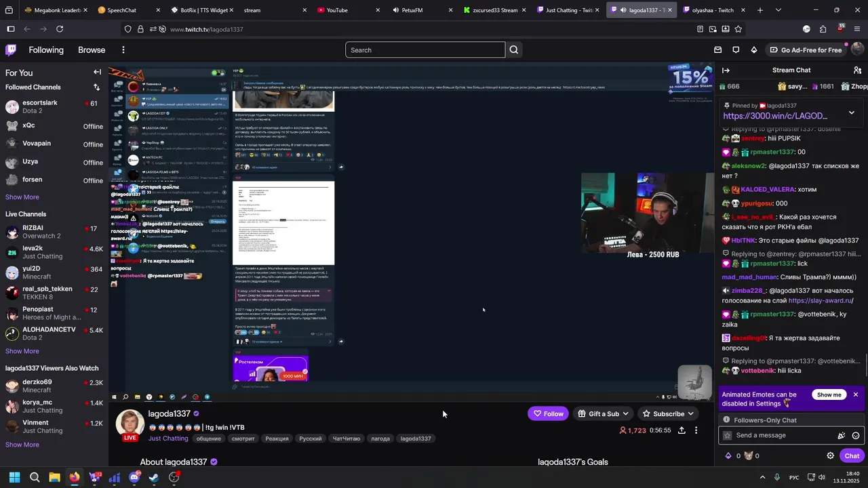The height and width of the screenshot is (488, 868).
Task: Open chat settings gear
Action: pos(830,455)
